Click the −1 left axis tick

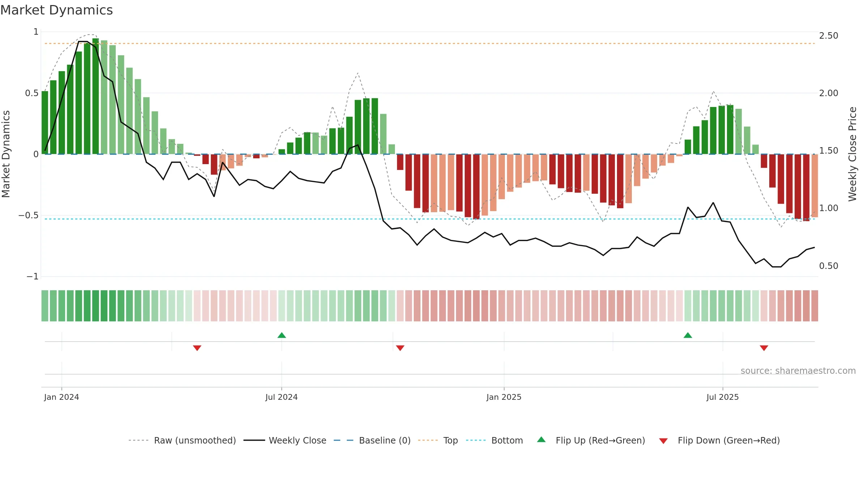click(32, 276)
